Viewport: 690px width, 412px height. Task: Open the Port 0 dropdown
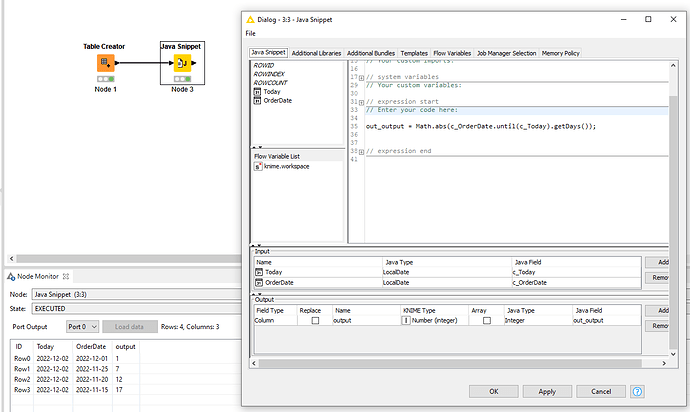click(x=82, y=327)
